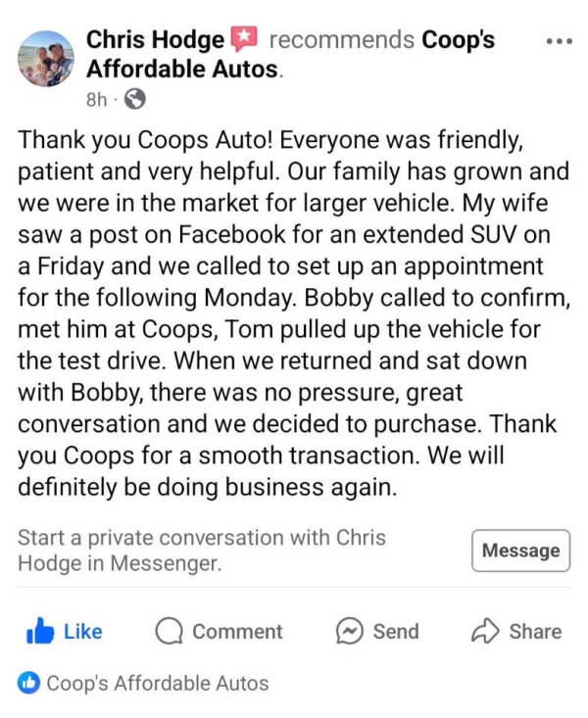Image resolution: width=588 pixels, height=718 pixels.
Task: Select the Comment label
Action: pos(237,632)
